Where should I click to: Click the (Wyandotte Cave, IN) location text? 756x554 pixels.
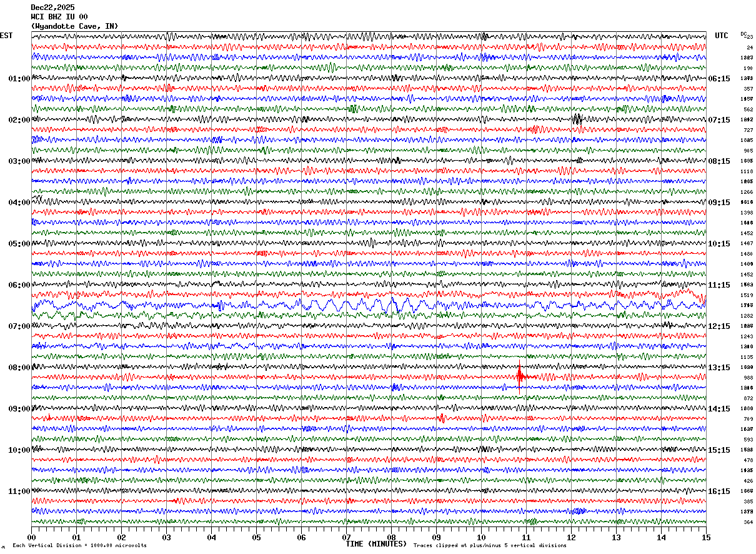tap(74, 26)
